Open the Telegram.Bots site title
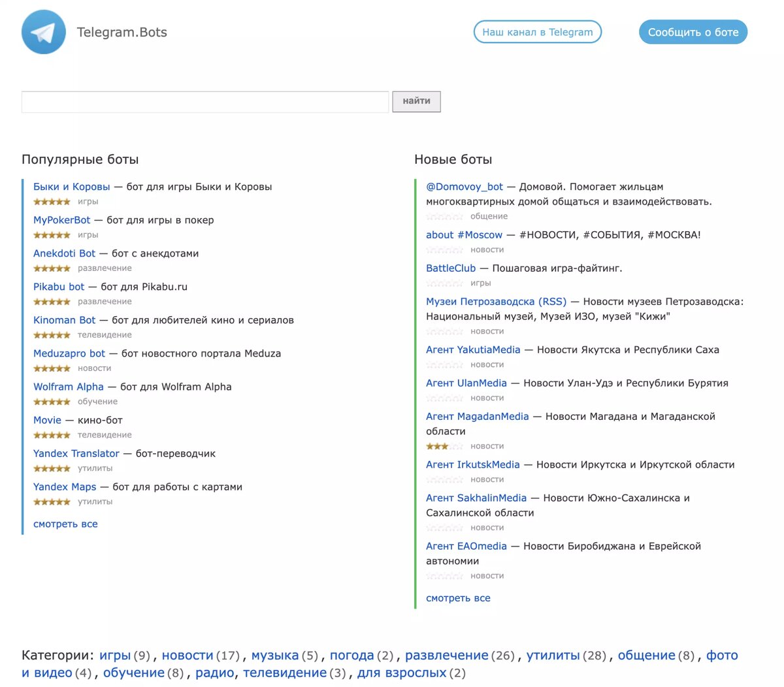784x687 pixels. 122,32
